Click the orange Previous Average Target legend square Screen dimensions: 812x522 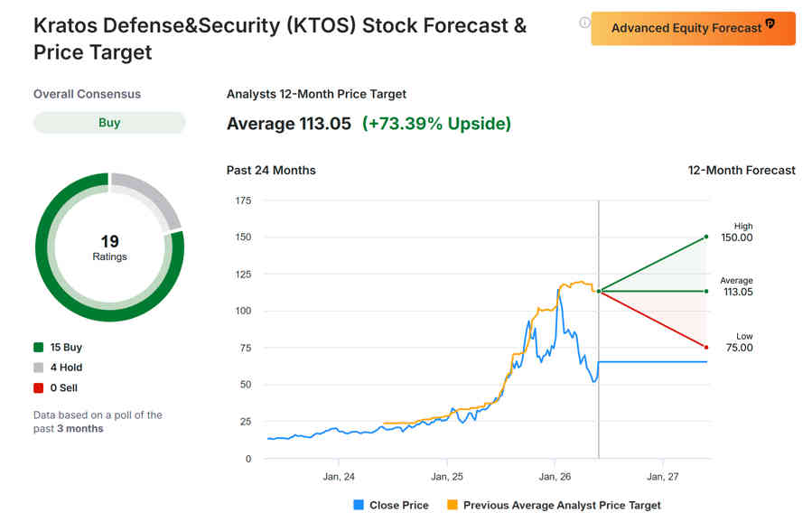[x=453, y=505]
